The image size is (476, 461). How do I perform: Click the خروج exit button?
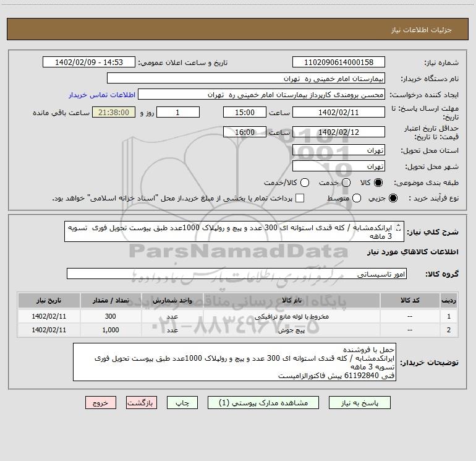click(x=101, y=403)
